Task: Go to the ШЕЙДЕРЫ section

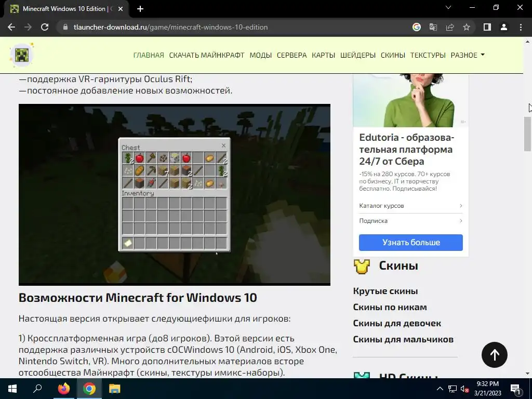Action: pyautogui.click(x=358, y=55)
